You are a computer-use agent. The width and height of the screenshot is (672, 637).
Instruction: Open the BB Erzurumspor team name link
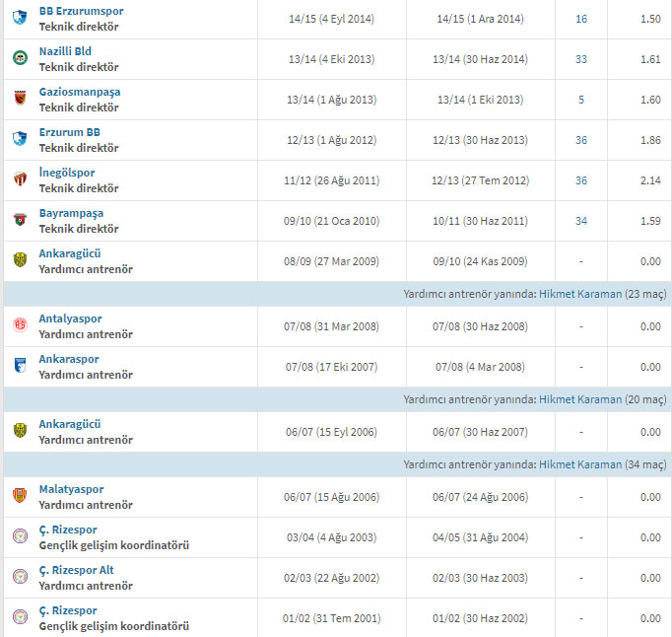(x=81, y=11)
